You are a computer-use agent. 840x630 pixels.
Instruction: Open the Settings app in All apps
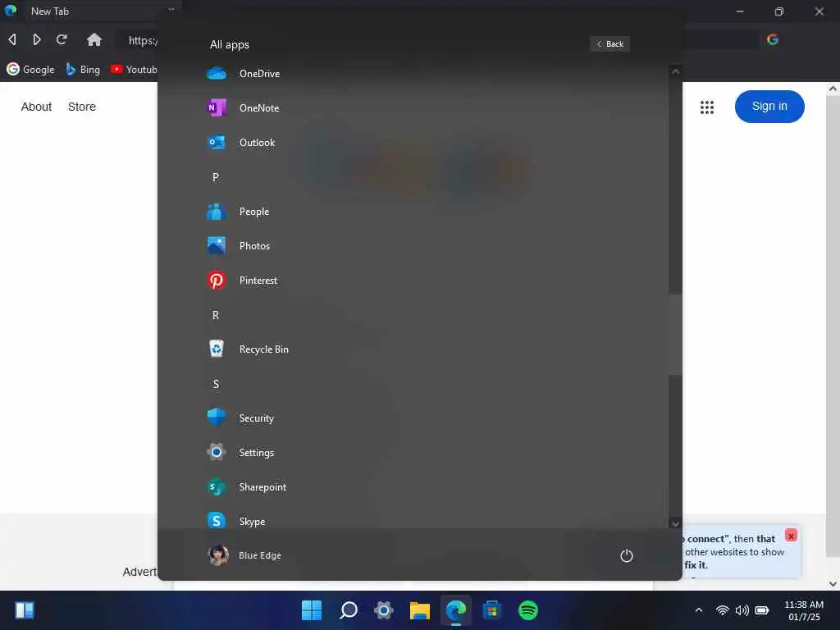coord(241,453)
